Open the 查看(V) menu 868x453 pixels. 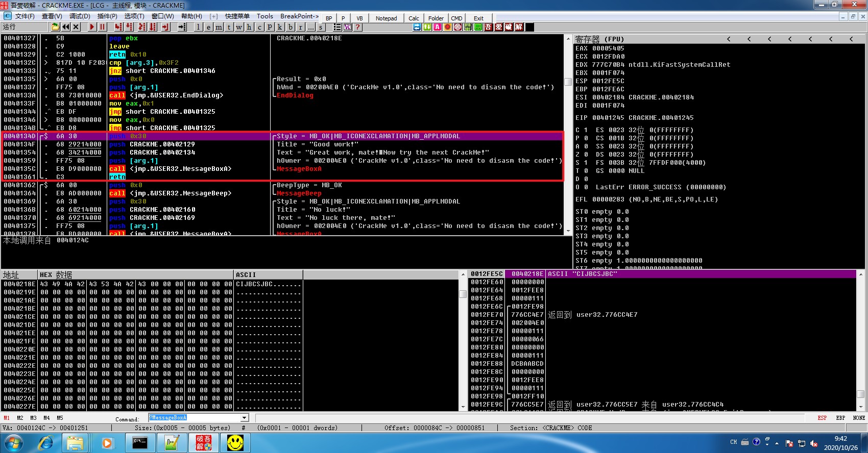[52, 16]
